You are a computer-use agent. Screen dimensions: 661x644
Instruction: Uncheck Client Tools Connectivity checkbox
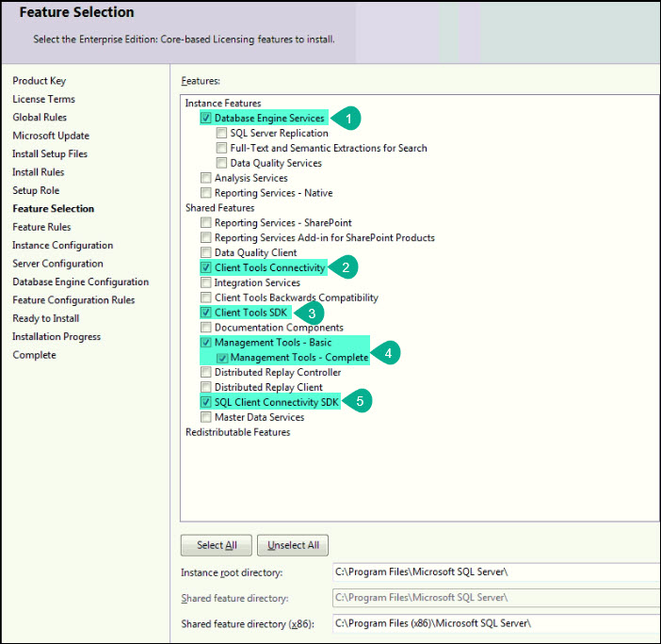coord(205,267)
